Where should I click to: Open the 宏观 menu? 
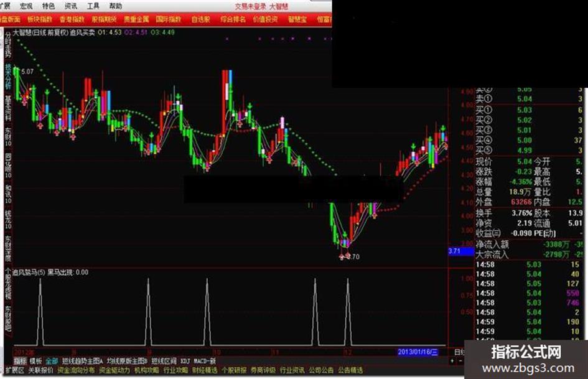click(x=26, y=6)
